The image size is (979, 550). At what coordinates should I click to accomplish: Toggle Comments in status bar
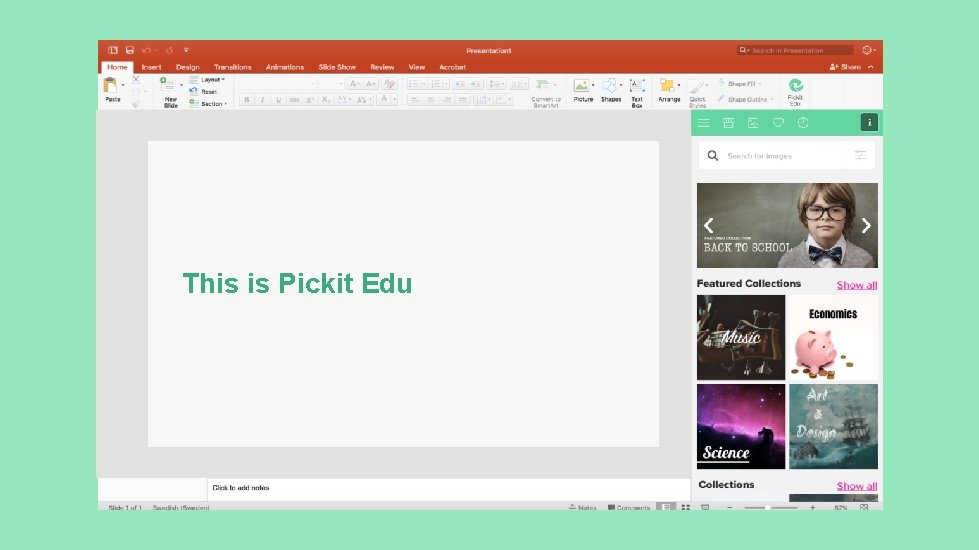pos(629,508)
